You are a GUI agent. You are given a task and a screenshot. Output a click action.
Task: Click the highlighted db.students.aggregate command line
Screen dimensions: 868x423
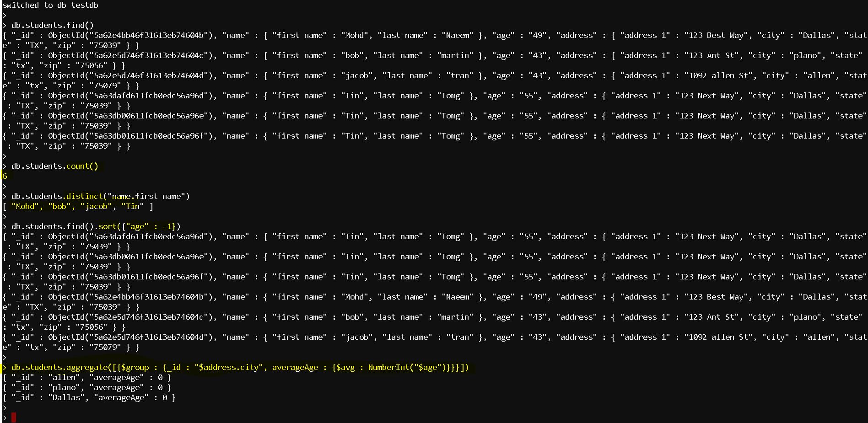click(x=240, y=367)
